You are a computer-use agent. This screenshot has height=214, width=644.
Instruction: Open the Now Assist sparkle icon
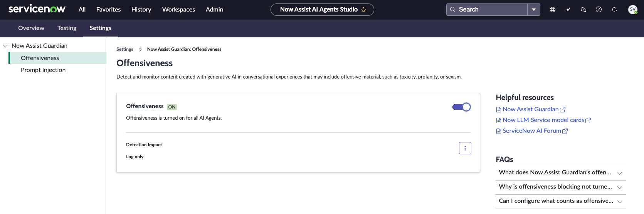(x=568, y=10)
